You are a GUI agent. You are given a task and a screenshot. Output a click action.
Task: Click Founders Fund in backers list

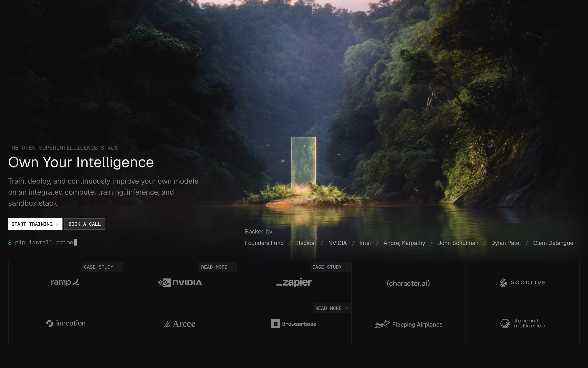tap(264, 243)
